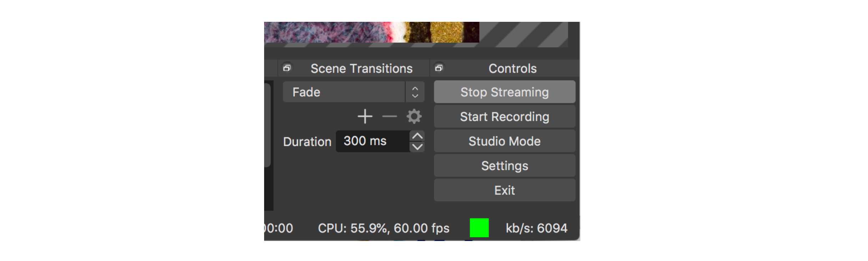Click the CPU usage and fps readout
This screenshot has width=868, height=261.
(384, 228)
